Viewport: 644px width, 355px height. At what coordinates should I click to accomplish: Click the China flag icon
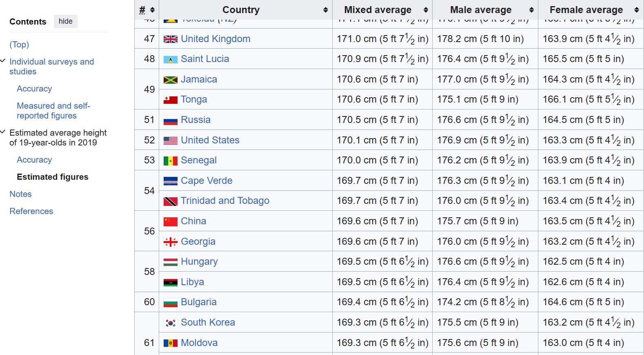coord(170,222)
